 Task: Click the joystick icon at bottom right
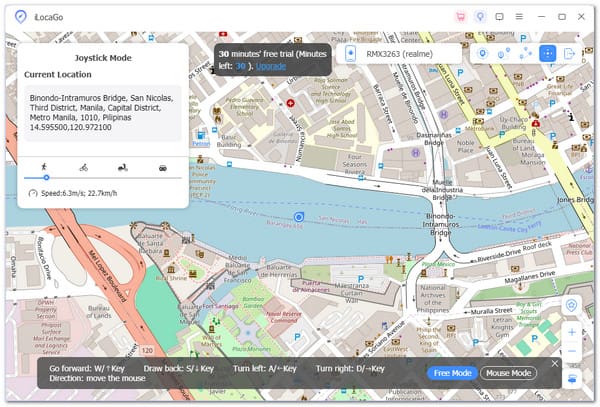(572, 379)
